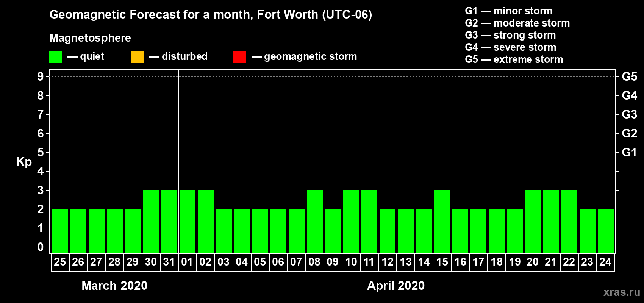Viewport: 644px width, 303px height.
Task: Click the date cell labeled 03
Action: point(224,262)
